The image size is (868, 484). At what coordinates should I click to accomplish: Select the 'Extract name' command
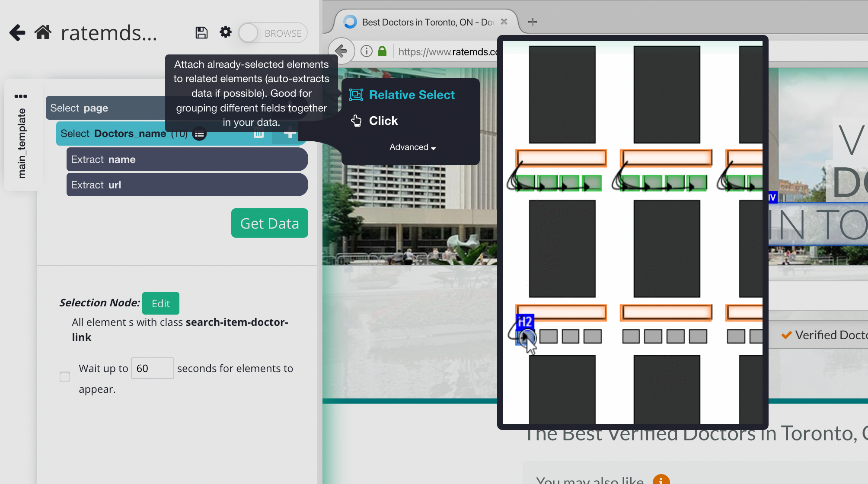187,159
